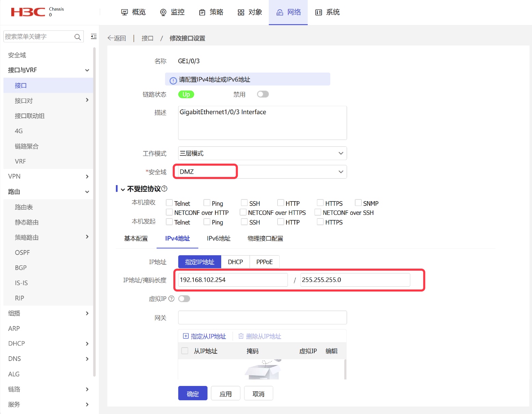The height and width of the screenshot is (414, 532).
Task: Click the search magnifier icon
Action: click(78, 37)
